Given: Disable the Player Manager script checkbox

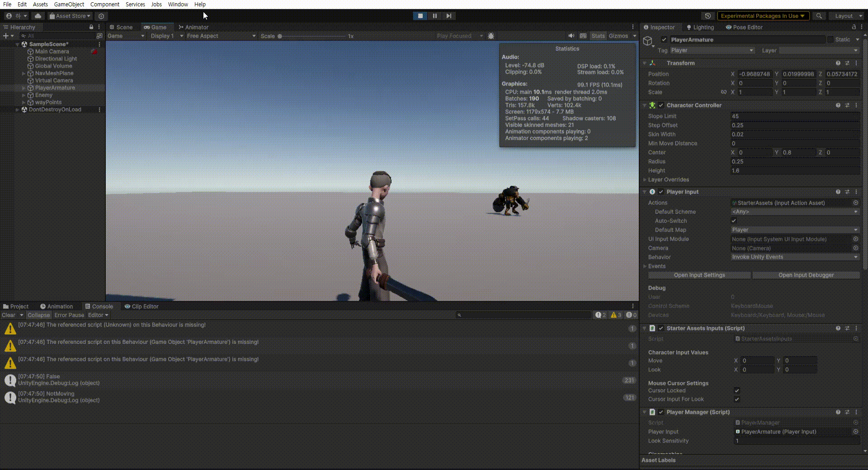Looking at the screenshot, I should coord(661,412).
